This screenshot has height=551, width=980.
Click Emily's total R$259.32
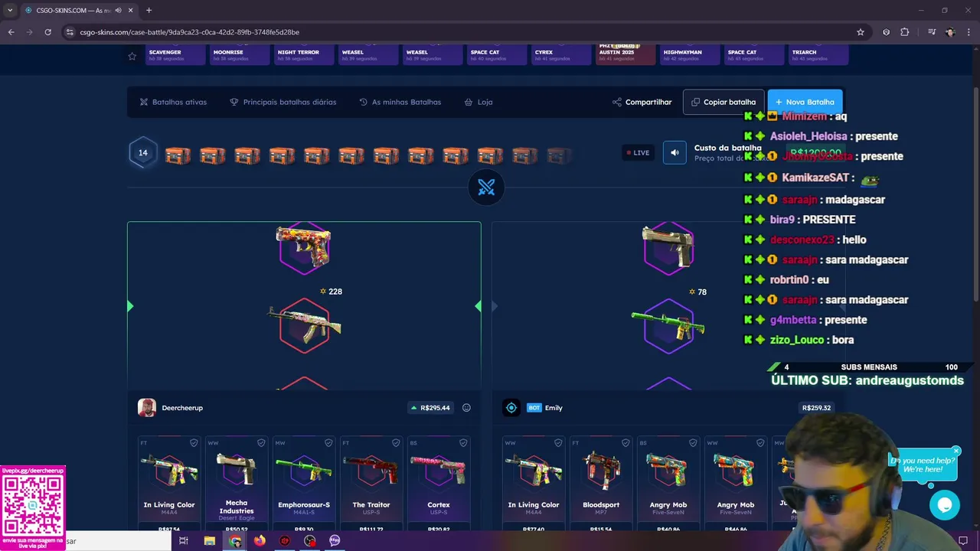point(816,408)
